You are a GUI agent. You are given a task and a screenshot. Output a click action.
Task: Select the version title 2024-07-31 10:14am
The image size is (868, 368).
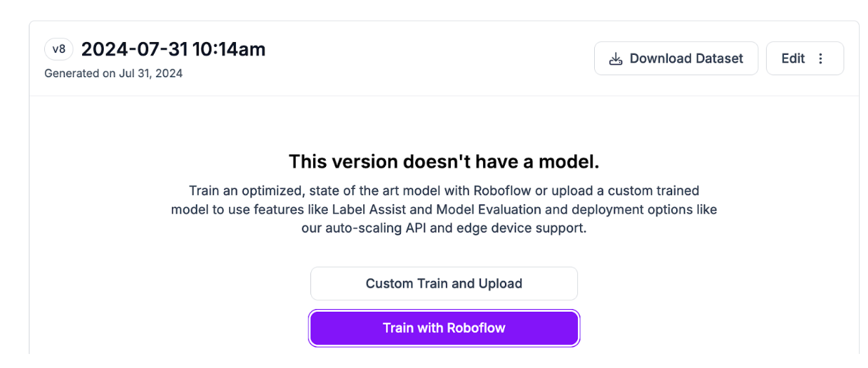tap(173, 50)
